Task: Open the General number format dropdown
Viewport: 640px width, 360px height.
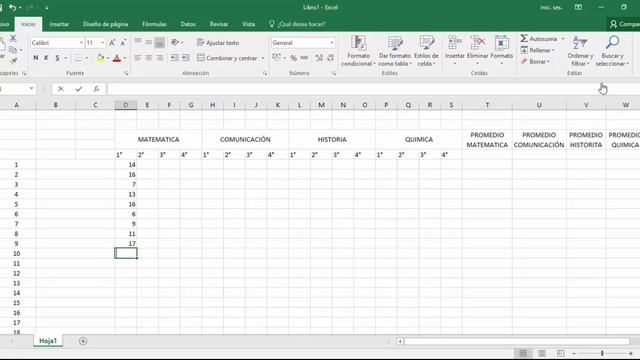Action: tap(332, 43)
